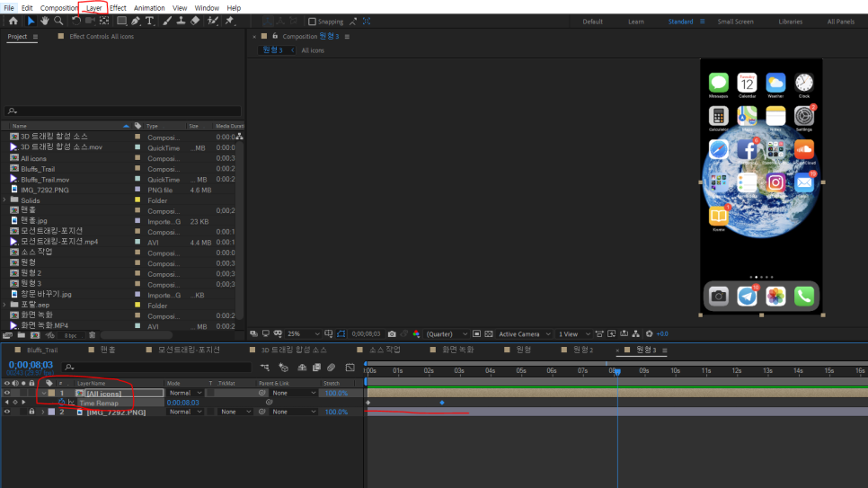Unlock the IMG_7292.PNG layer lock
This screenshot has width=868, height=488.
tap(31, 413)
